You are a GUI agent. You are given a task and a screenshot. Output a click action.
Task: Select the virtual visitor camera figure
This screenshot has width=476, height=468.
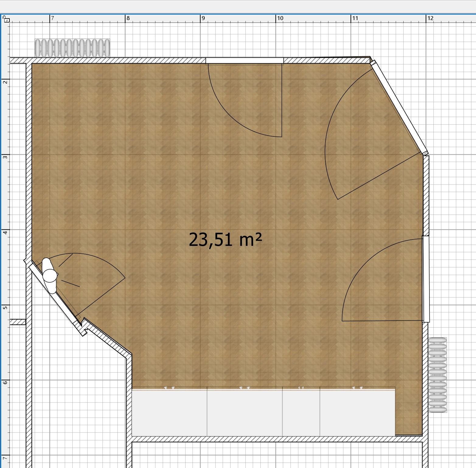tap(49, 275)
